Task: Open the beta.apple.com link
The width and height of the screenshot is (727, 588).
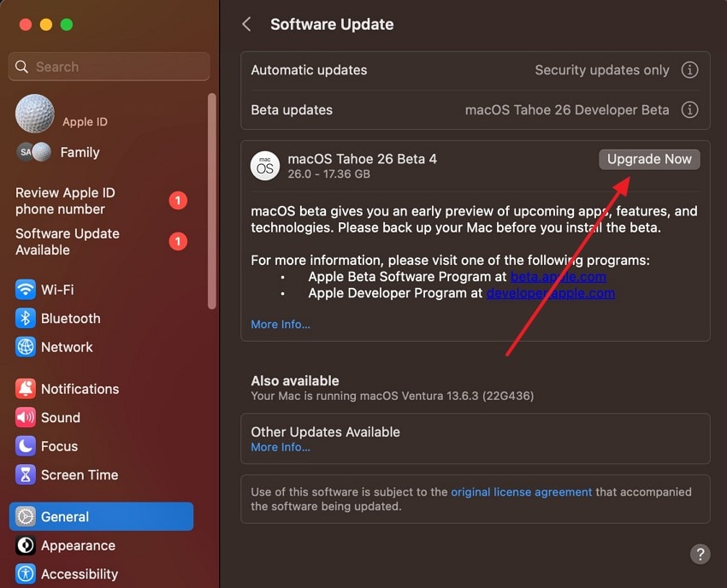Action: point(559,277)
